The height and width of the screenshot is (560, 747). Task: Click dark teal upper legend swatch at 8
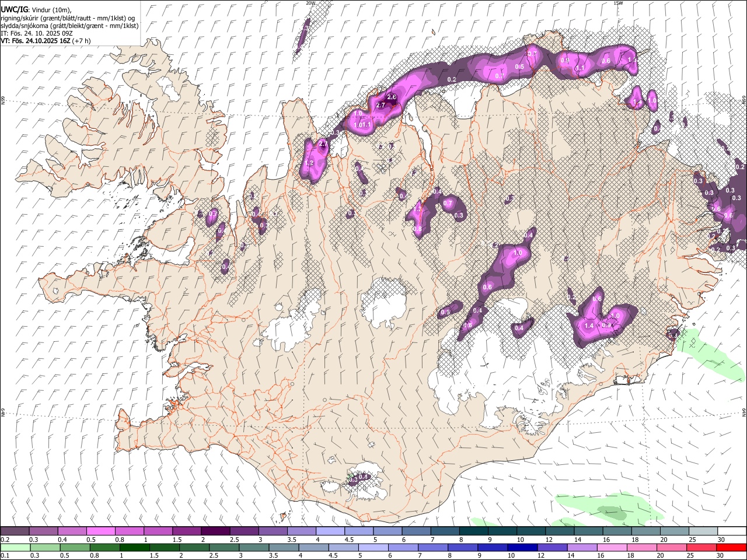(474, 531)
